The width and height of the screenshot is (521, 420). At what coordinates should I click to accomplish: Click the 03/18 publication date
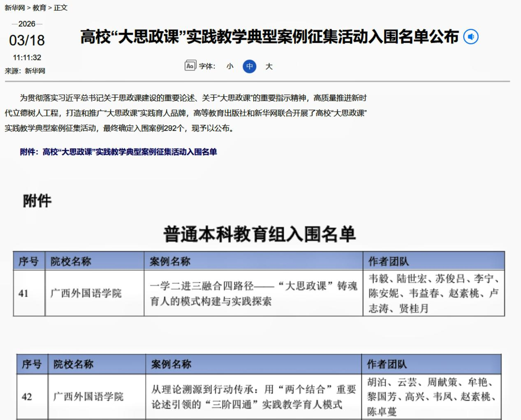click(x=27, y=40)
